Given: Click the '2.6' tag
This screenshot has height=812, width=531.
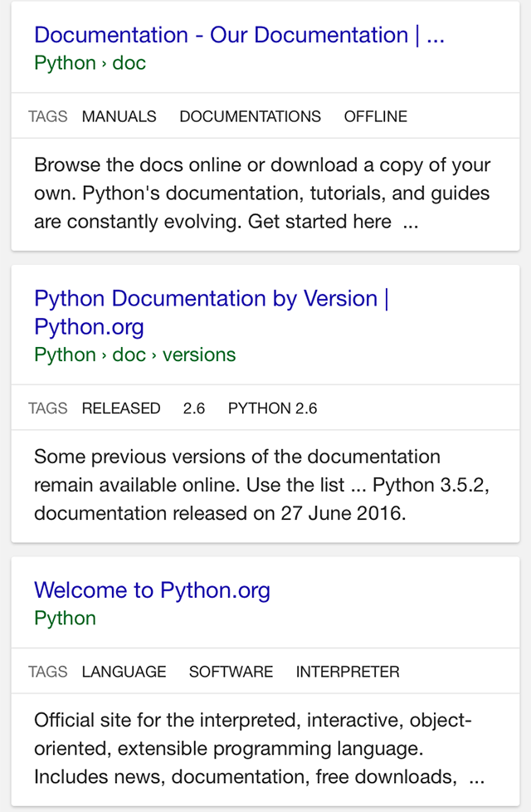Looking at the screenshot, I should tap(193, 408).
